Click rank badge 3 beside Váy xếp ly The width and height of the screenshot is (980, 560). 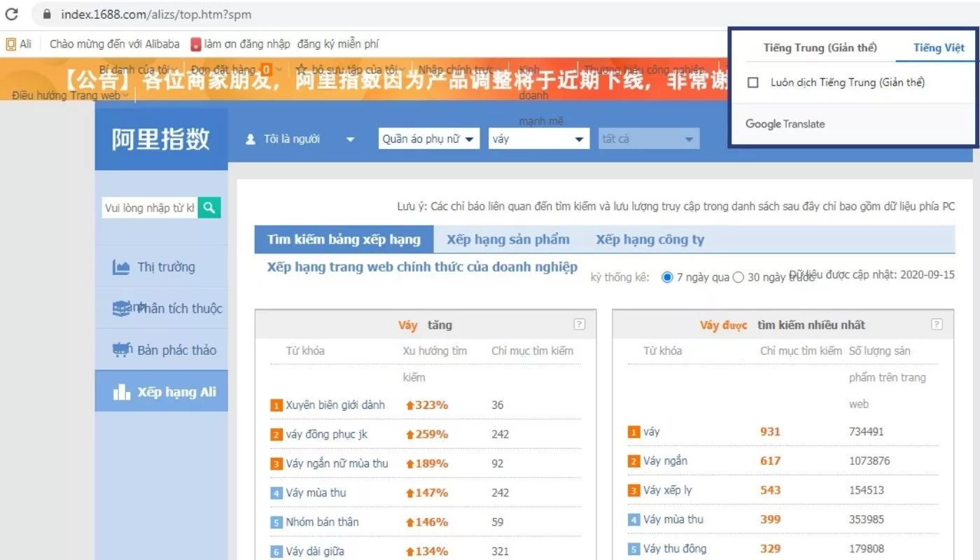[x=634, y=491]
